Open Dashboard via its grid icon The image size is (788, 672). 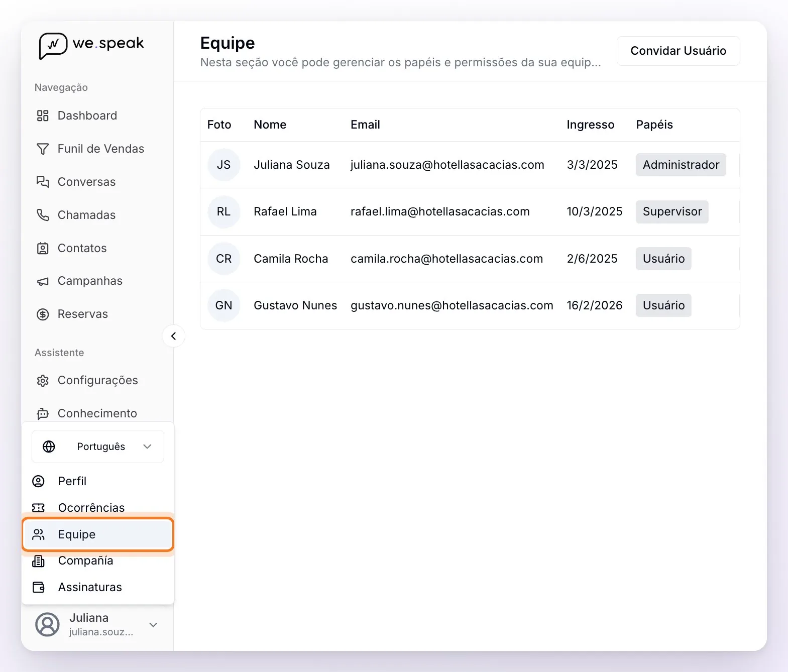tap(43, 116)
